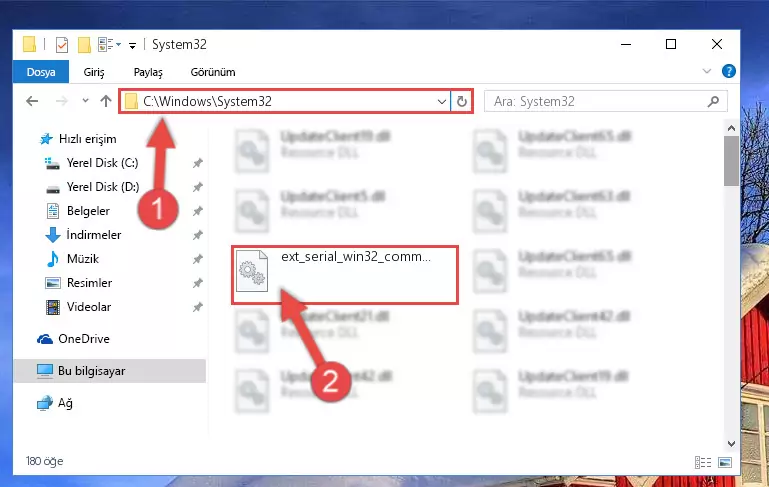Refresh the System32 folder view
Viewport: 769px width, 487px height.
(x=461, y=102)
